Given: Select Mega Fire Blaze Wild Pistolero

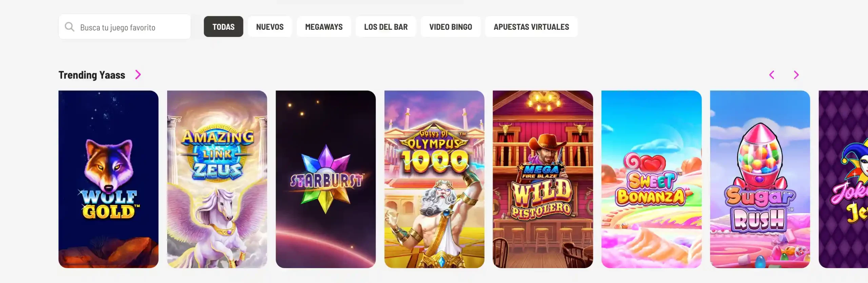Looking at the screenshot, I should pyautogui.click(x=543, y=179).
